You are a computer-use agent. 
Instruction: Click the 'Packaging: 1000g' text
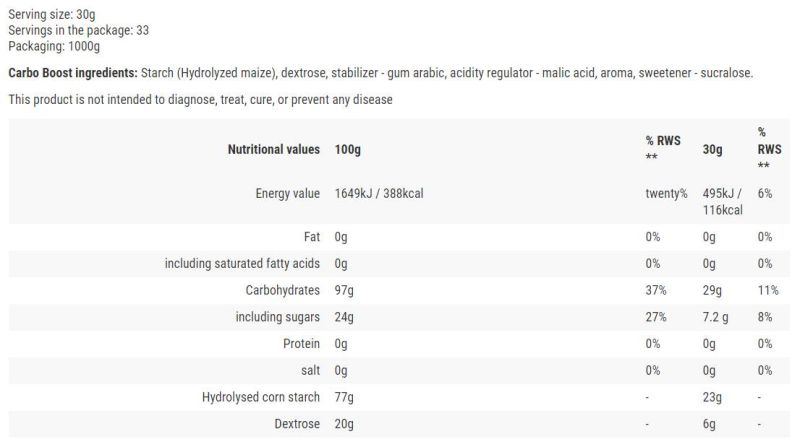tap(54, 45)
